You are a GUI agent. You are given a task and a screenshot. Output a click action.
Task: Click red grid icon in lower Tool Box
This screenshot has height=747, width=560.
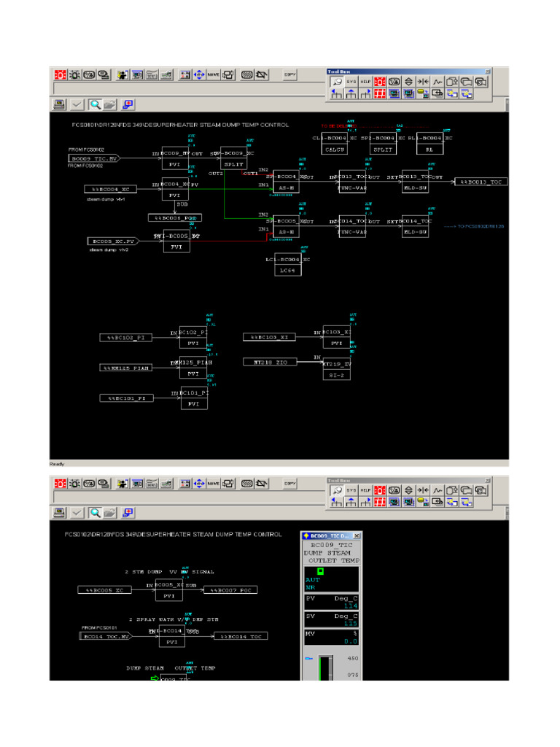click(379, 502)
